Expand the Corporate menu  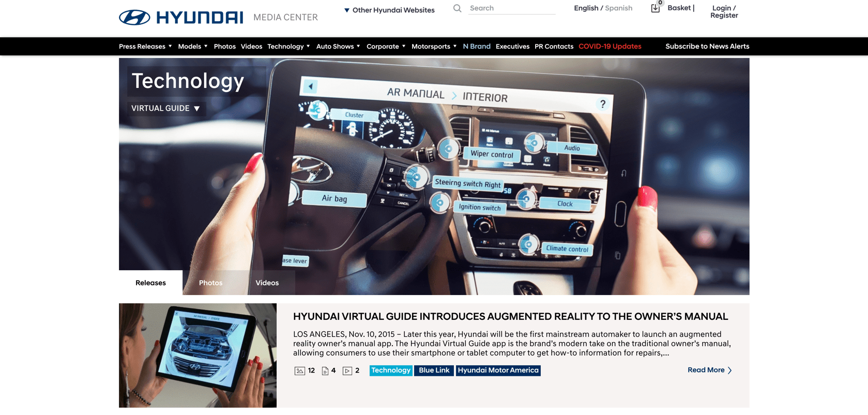tap(386, 47)
